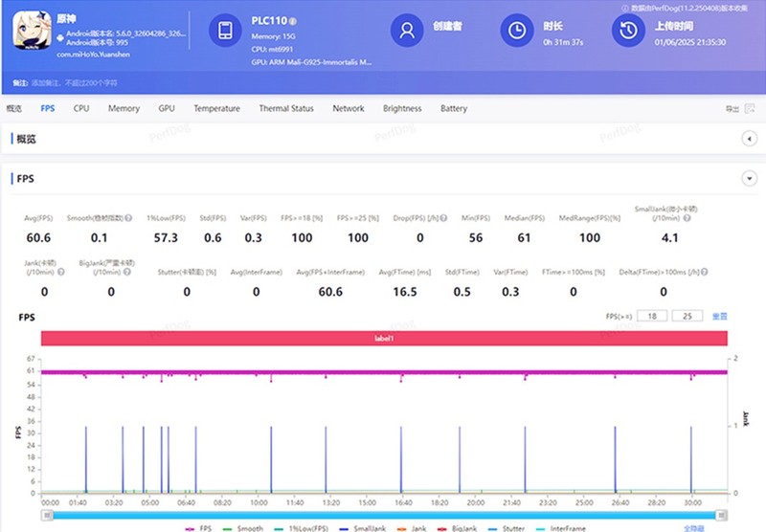Click the Genshin Impact app icon
Viewport: 766px width, 532px height.
coord(34,32)
